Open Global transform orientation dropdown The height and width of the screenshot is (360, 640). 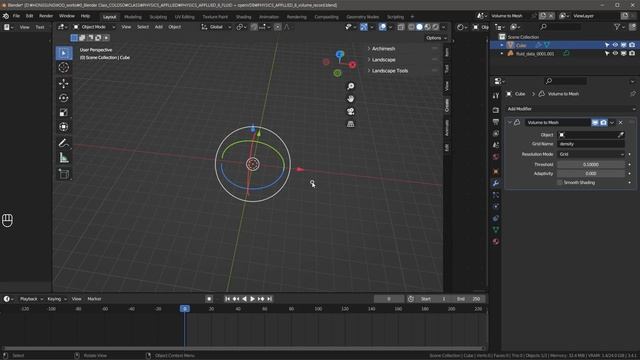pos(216,27)
